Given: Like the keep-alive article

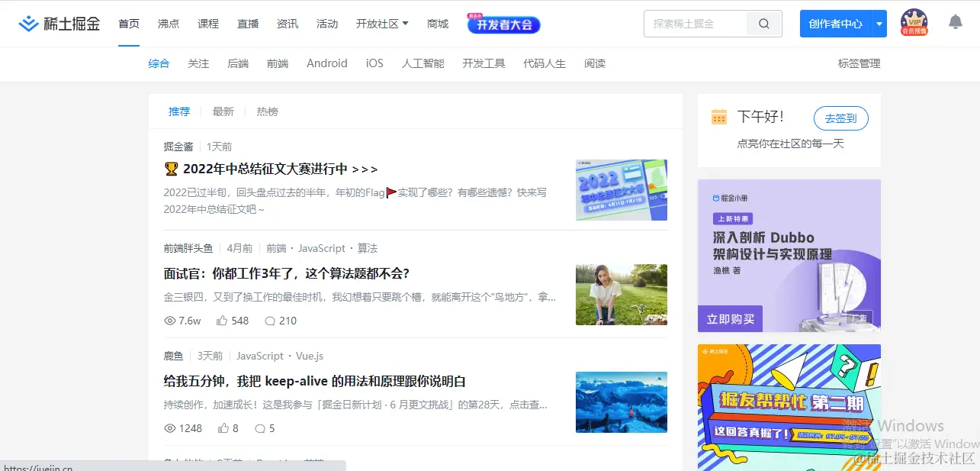Looking at the screenshot, I should [222, 428].
